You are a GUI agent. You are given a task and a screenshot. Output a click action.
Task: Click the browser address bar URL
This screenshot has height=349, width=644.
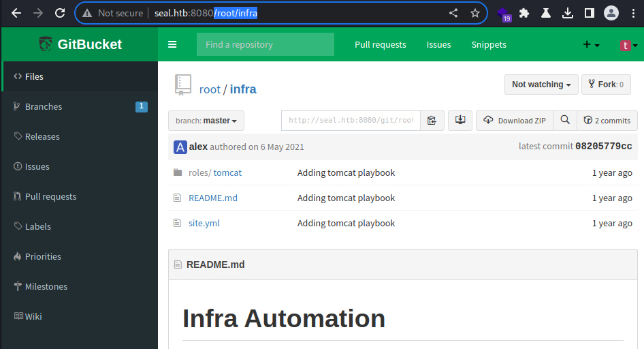(206, 13)
